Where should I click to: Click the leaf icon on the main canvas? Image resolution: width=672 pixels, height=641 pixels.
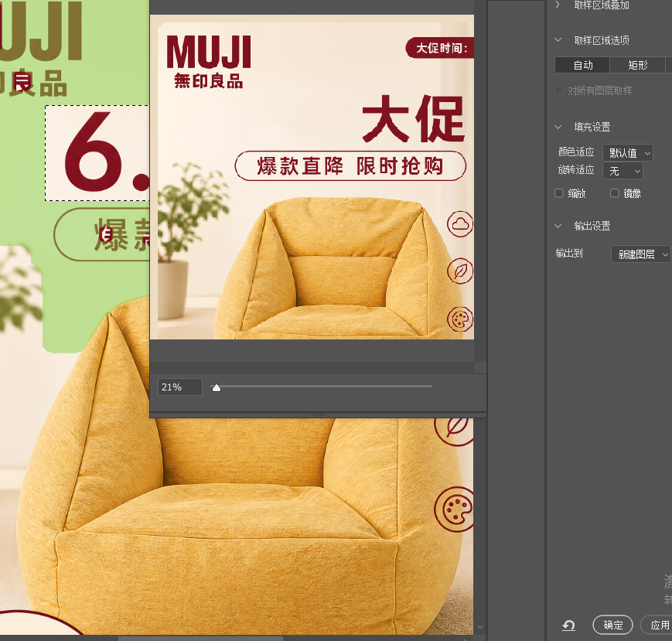click(454, 431)
